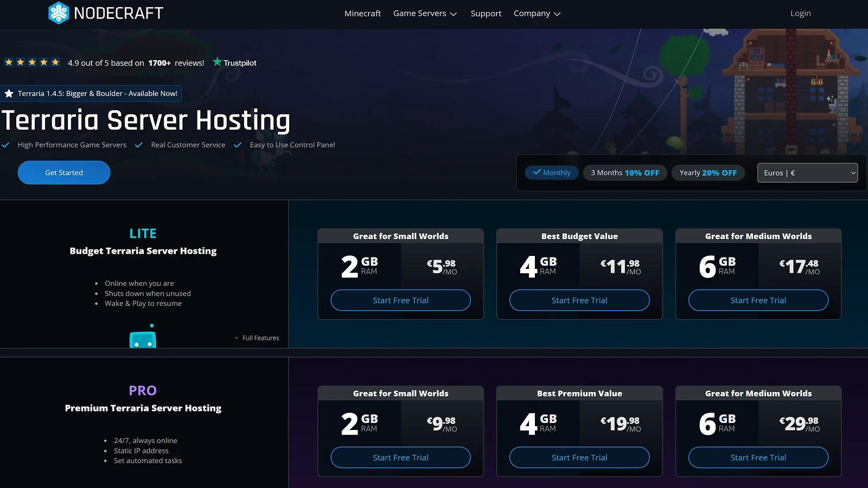The height and width of the screenshot is (488, 868).
Task: Open the Minecraft nav item
Action: pos(362,13)
